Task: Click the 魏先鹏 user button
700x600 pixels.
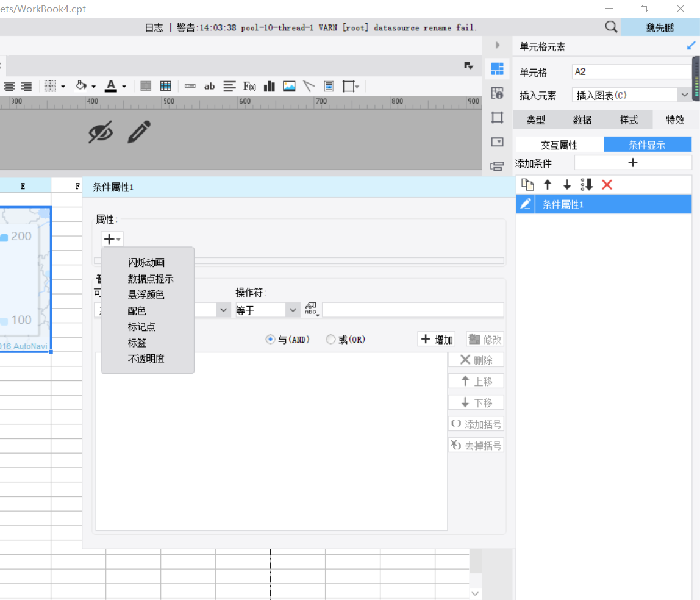Action: [660, 27]
